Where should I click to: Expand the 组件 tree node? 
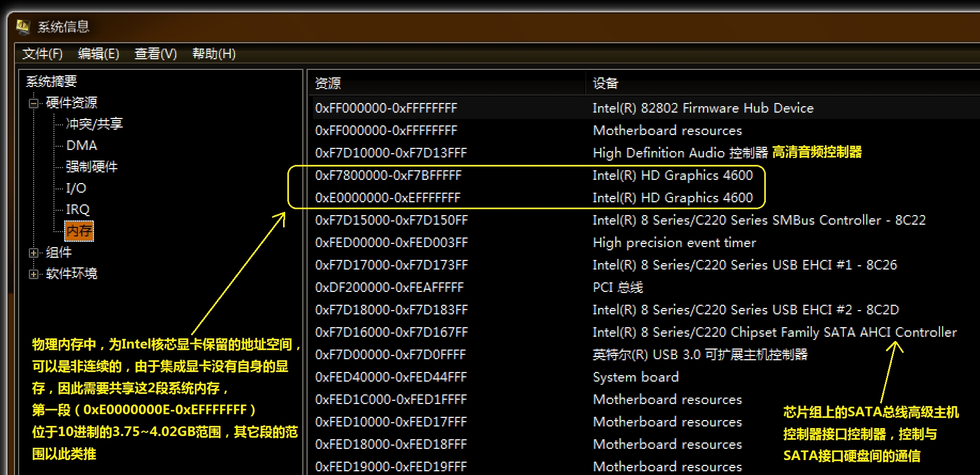[x=34, y=253]
